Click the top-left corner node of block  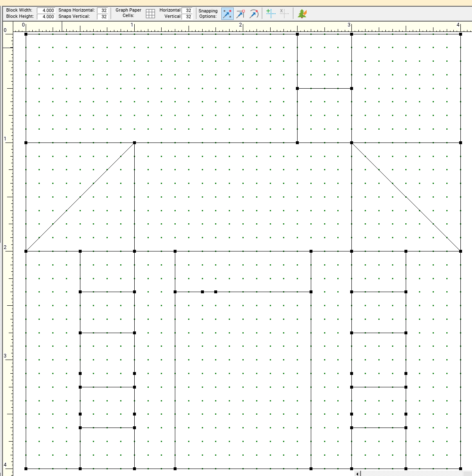26,34
